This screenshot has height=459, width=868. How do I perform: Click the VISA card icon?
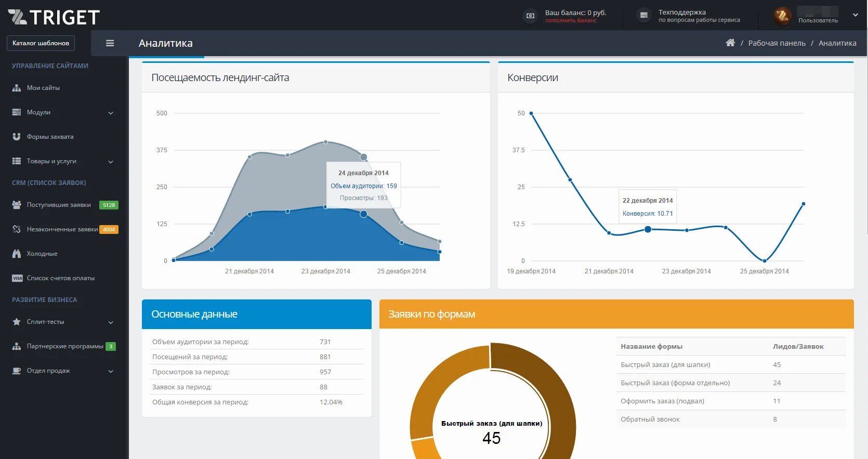[17, 278]
